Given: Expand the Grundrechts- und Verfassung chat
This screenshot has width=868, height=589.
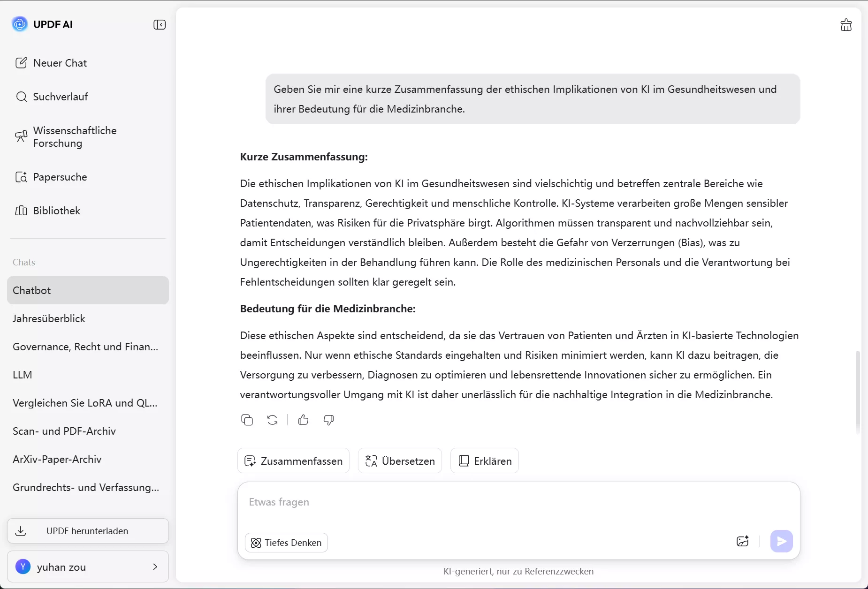Looking at the screenshot, I should 86,487.
